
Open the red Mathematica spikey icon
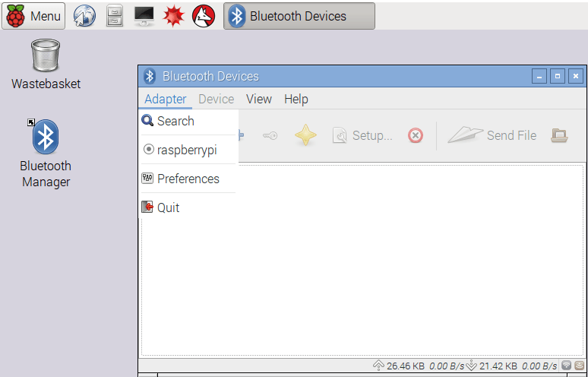[174, 16]
